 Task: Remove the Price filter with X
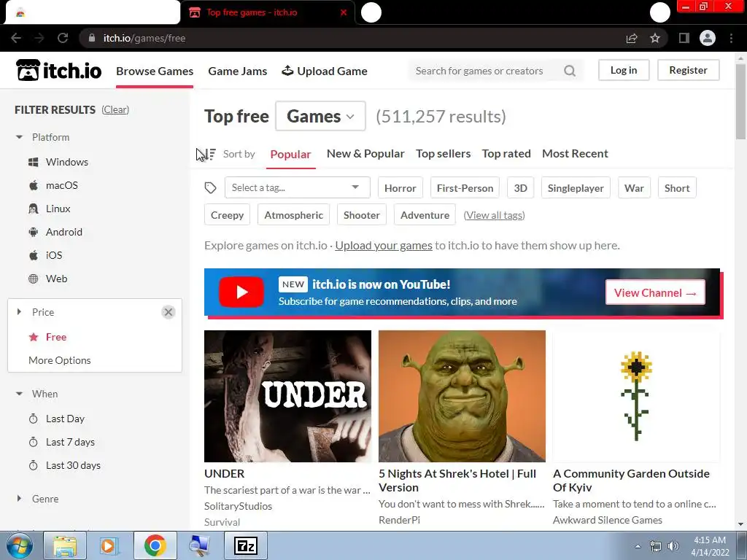click(x=169, y=312)
